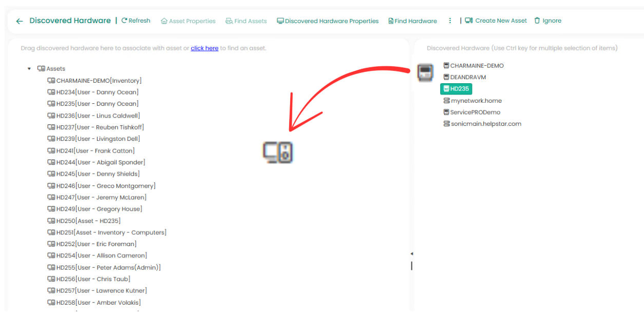The width and height of the screenshot is (644, 318).
Task: Select the DEANDRAVM discovered hardware item
Action: (468, 77)
